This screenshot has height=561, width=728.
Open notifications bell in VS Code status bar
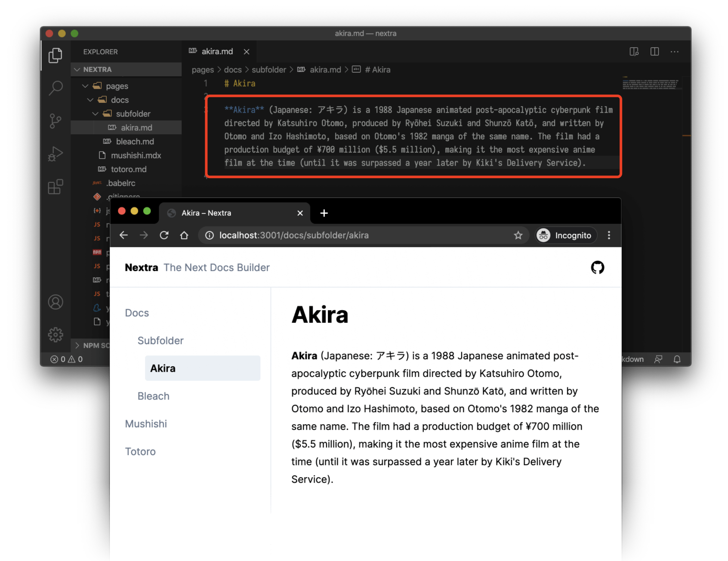pyautogui.click(x=677, y=359)
